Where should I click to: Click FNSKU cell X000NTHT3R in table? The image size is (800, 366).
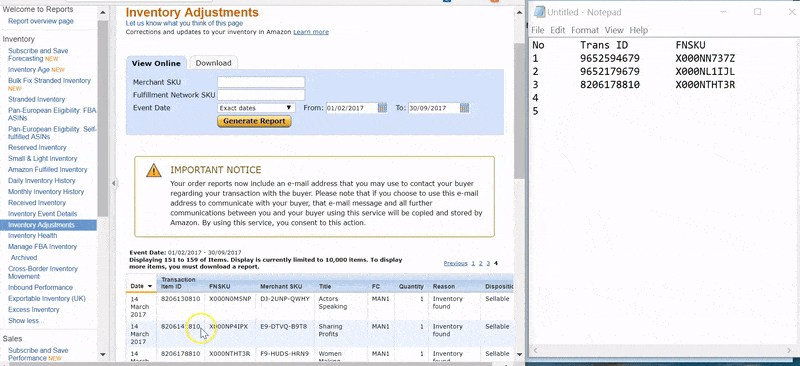pos(230,354)
